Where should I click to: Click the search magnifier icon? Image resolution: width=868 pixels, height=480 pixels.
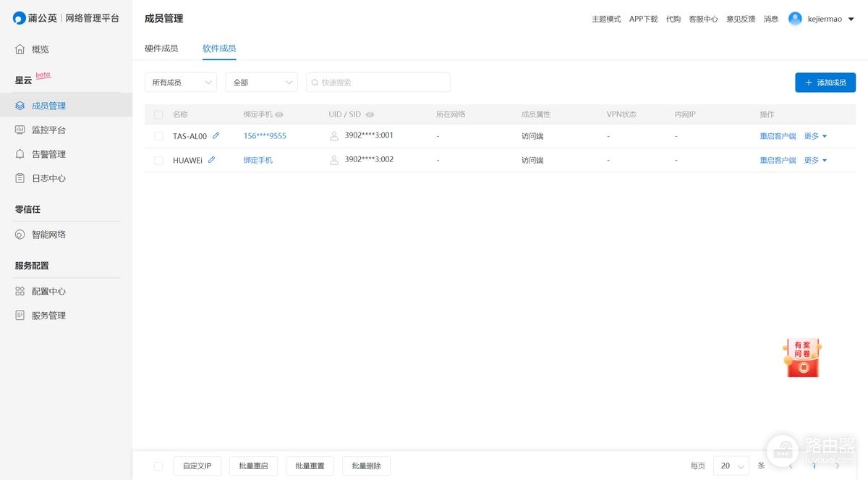point(315,83)
